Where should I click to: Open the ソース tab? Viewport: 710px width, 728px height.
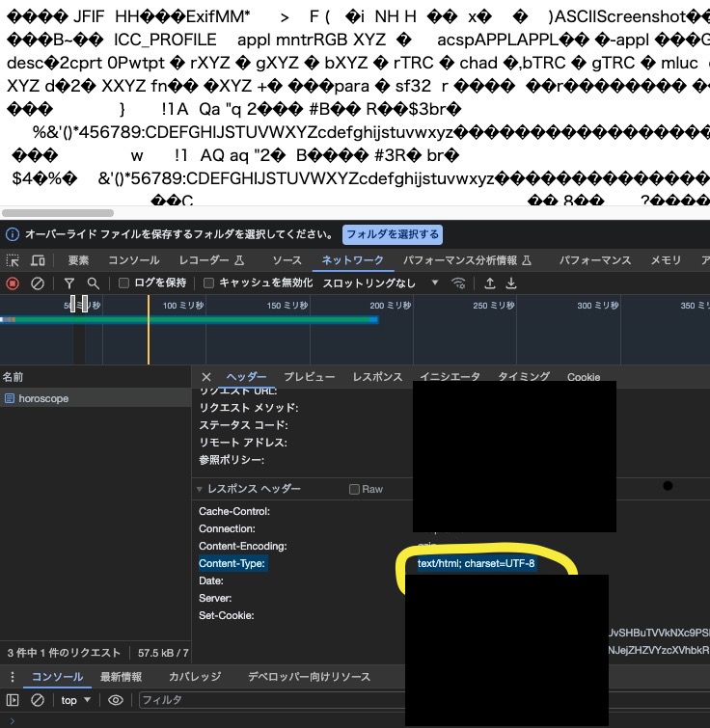pyautogui.click(x=287, y=260)
